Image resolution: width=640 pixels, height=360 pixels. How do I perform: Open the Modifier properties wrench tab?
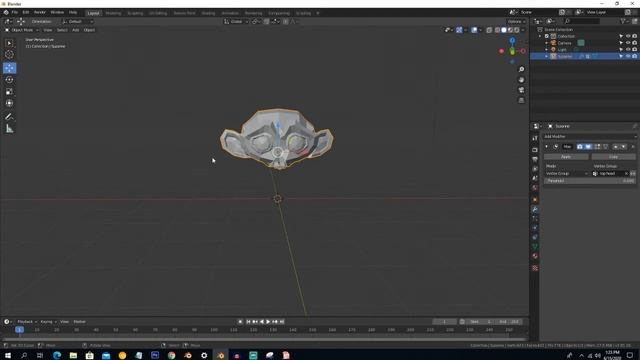pyautogui.click(x=535, y=209)
